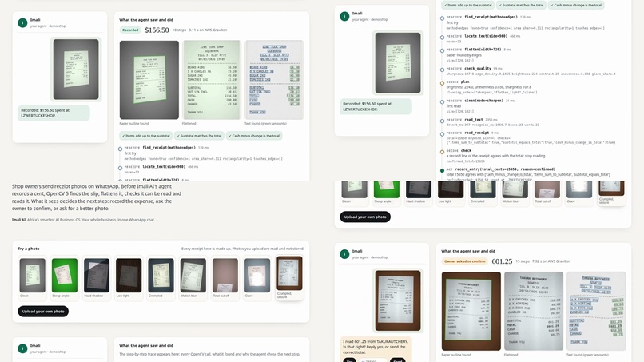Click the '10 steps · 3.11 s on AWS Graviton' text

click(x=200, y=30)
